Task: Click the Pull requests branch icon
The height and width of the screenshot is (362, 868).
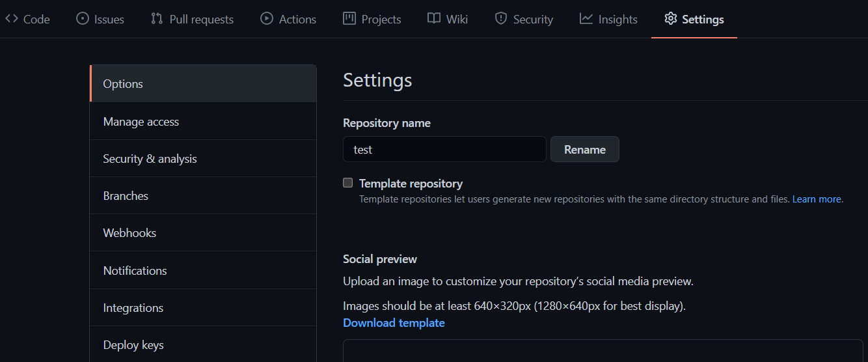Action: point(157,19)
